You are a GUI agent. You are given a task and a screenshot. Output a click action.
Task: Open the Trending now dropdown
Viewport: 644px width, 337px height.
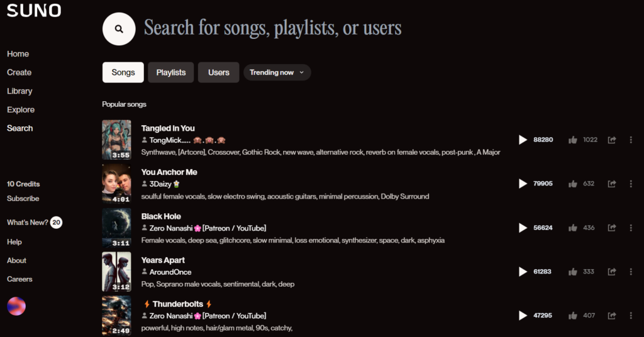click(x=277, y=72)
